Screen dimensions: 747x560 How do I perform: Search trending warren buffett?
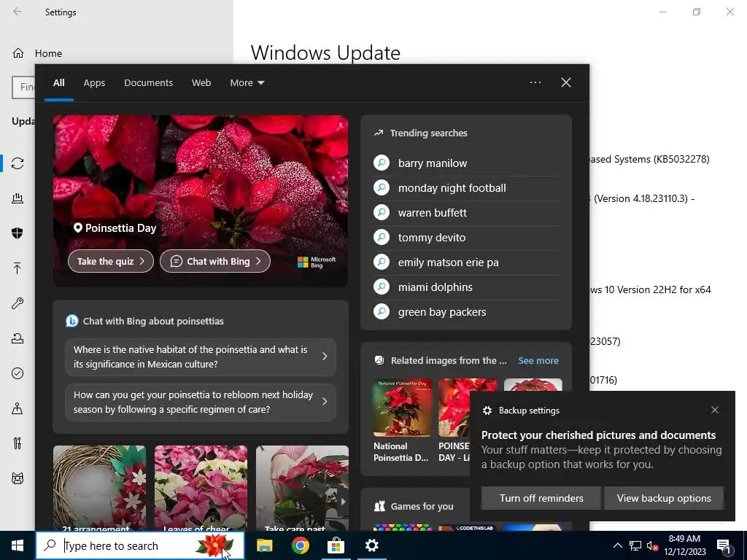tap(466, 213)
